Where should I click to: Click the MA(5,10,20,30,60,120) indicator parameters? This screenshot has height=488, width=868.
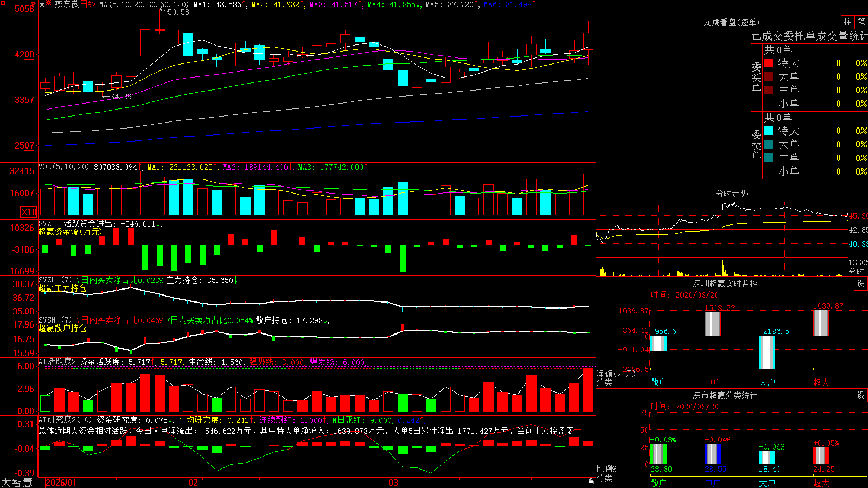(x=144, y=4)
